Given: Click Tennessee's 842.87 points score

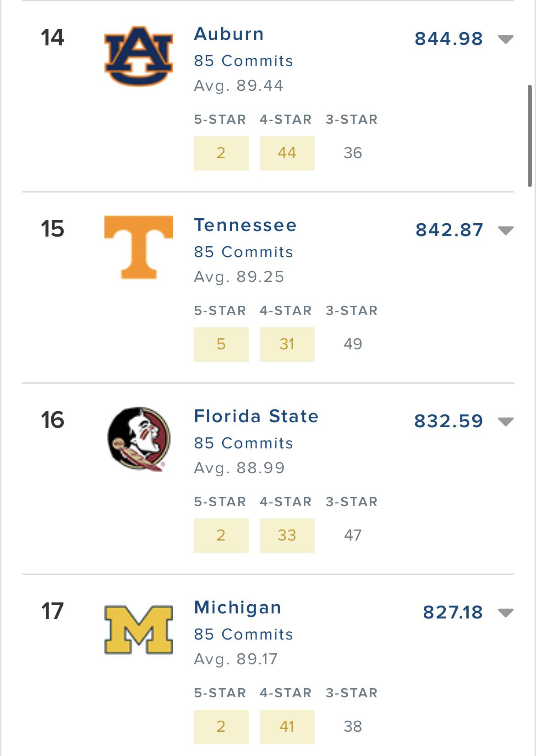Looking at the screenshot, I should (449, 230).
